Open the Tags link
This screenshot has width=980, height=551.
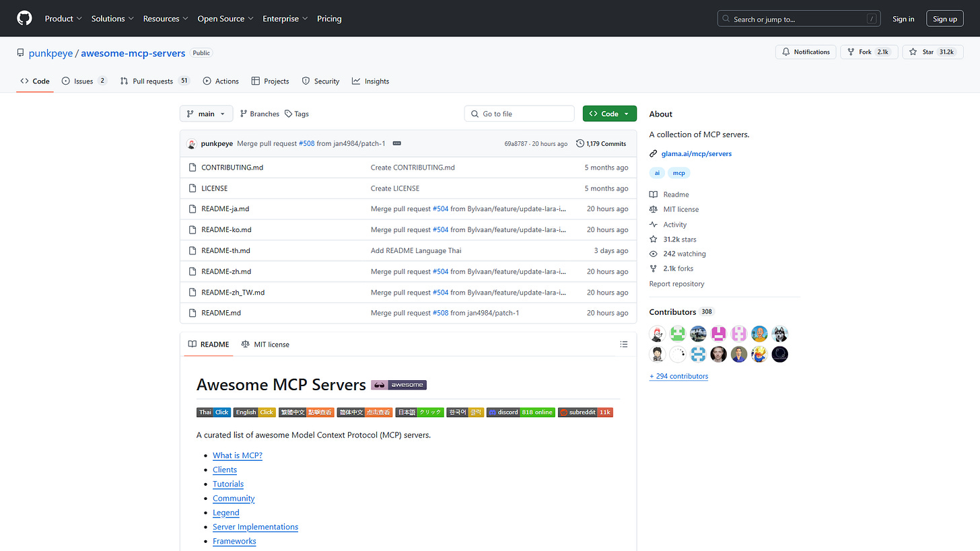pyautogui.click(x=297, y=114)
